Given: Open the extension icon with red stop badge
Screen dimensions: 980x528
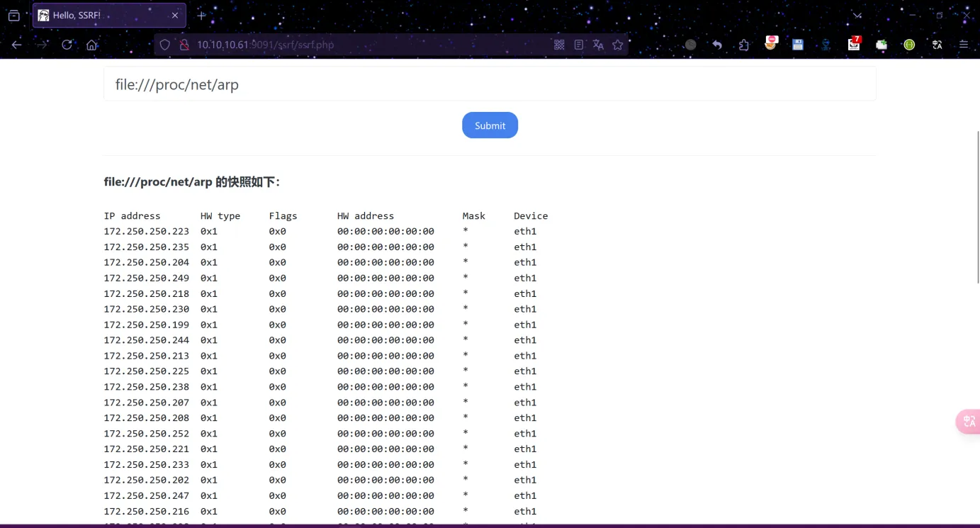Looking at the screenshot, I should [771, 44].
